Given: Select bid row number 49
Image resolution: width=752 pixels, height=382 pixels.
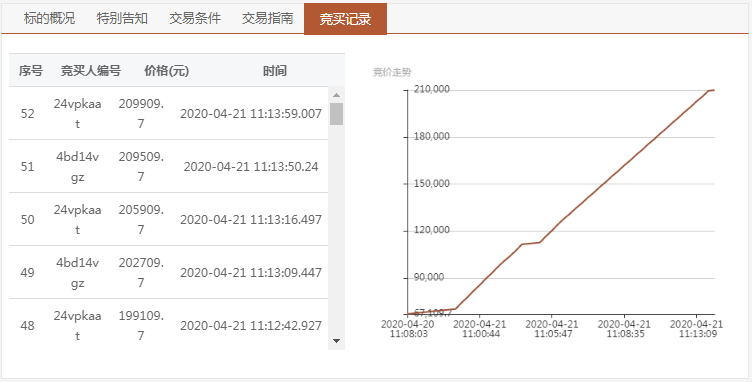Looking at the screenshot, I should coord(169,272).
